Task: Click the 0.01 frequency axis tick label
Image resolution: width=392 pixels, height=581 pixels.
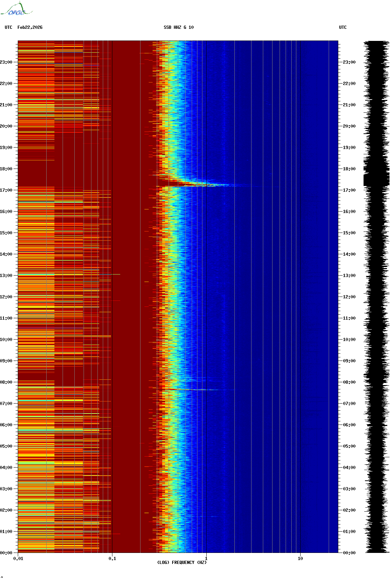Action: (18, 558)
